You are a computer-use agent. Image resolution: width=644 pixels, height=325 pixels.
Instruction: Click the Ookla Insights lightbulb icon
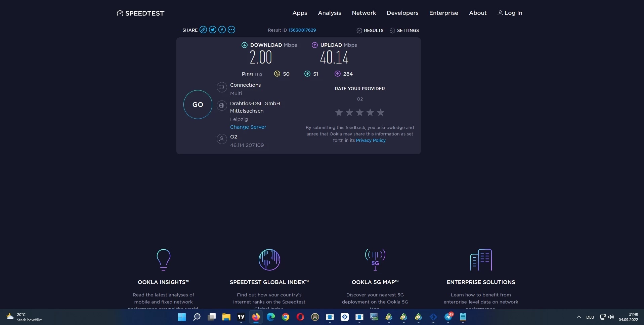pos(164,260)
